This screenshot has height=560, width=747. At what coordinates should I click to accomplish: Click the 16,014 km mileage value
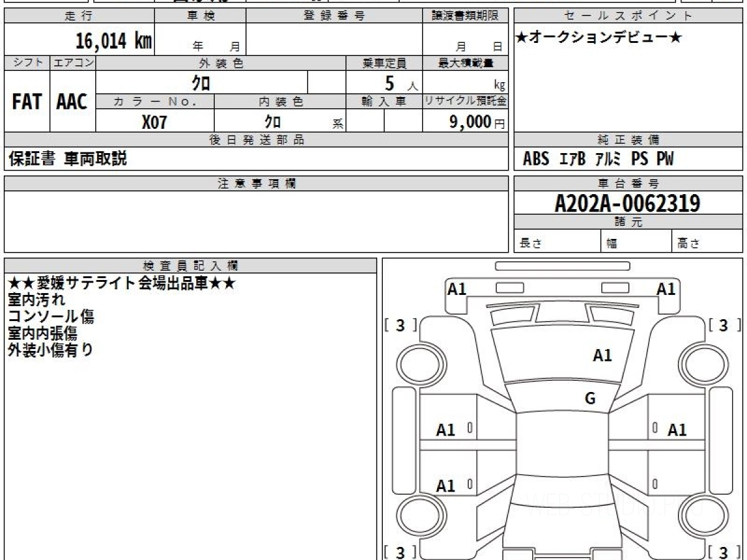[x=113, y=41]
